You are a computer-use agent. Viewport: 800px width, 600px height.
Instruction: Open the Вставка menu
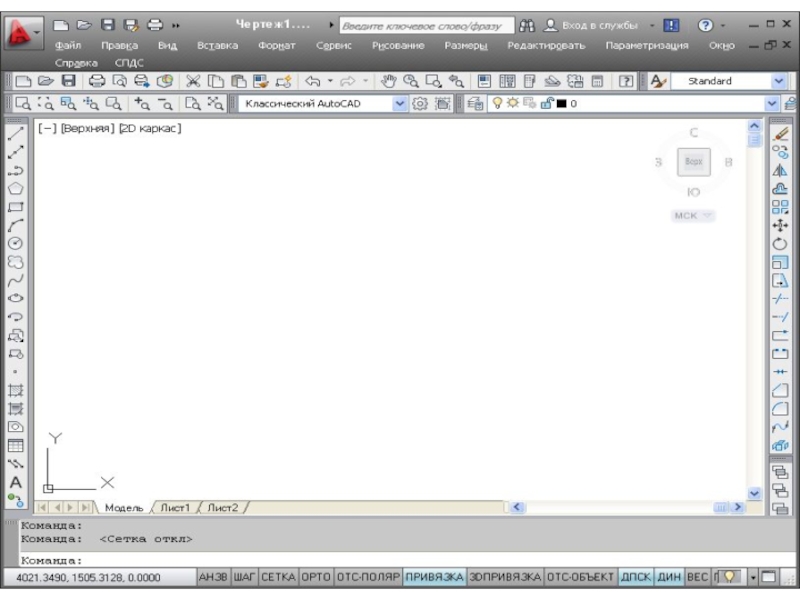tap(217, 45)
